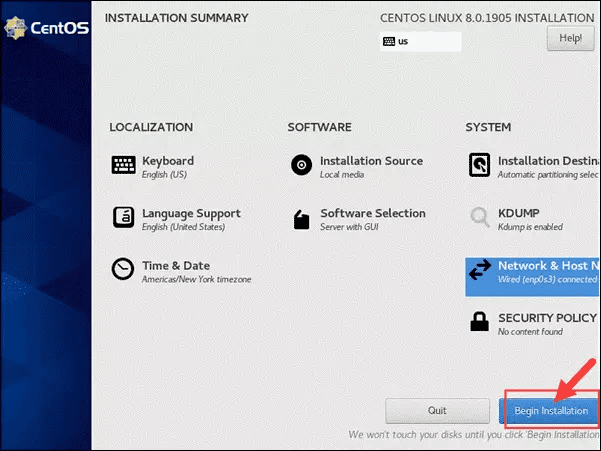Click the INSTALLATION SUMMARY title
Viewport: 601px width, 451px height.
(176, 18)
